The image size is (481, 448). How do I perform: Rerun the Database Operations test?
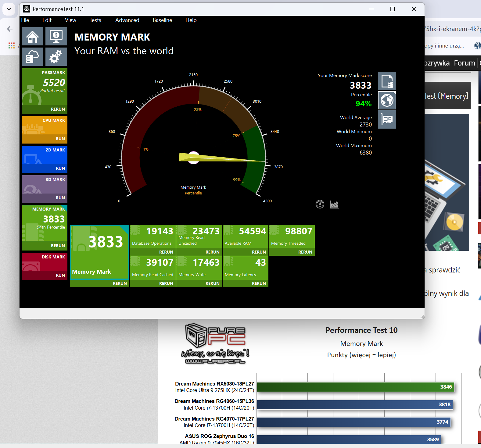pyautogui.click(x=166, y=252)
